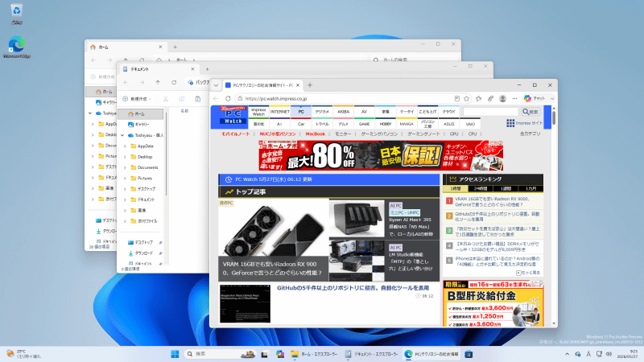Screen dimensions: 644x362
Task: Select 24時間 ranking tab
Action: pos(481,188)
